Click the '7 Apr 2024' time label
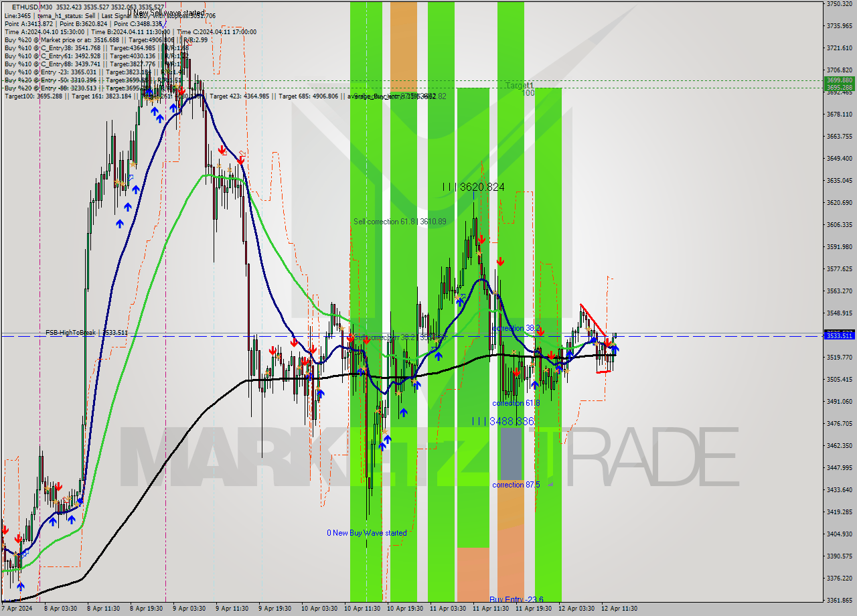The width and height of the screenshot is (857, 616). point(17,609)
